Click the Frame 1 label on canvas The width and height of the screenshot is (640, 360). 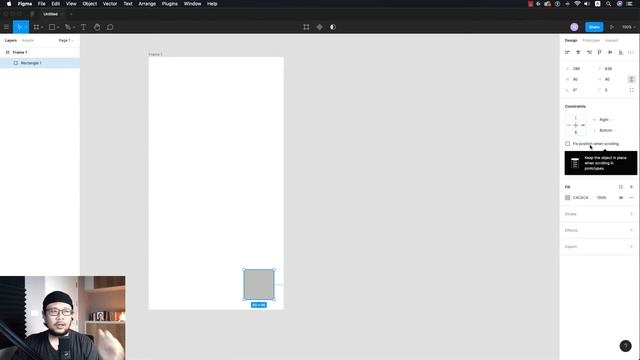(x=155, y=54)
